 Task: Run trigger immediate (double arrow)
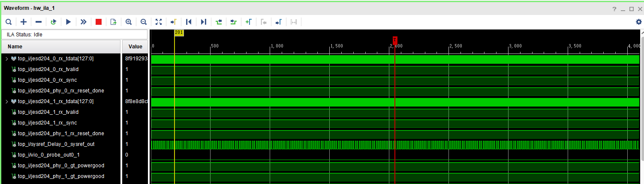tap(84, 22)
